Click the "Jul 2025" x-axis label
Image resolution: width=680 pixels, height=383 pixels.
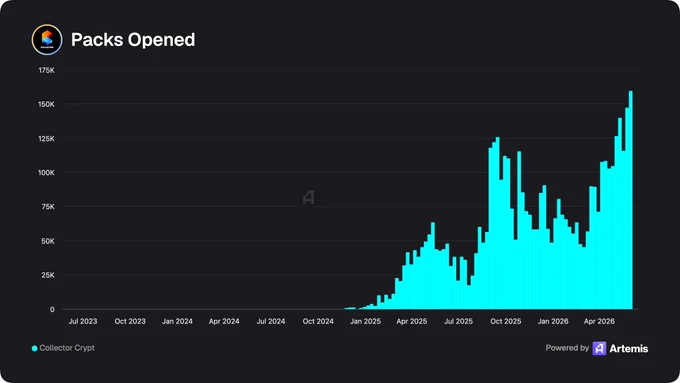point(459,321)
